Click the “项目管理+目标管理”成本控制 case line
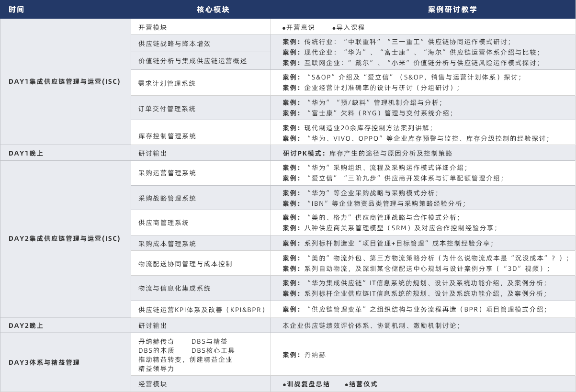The height and width of the screenshot is (392, 576). tap(388, 243)
